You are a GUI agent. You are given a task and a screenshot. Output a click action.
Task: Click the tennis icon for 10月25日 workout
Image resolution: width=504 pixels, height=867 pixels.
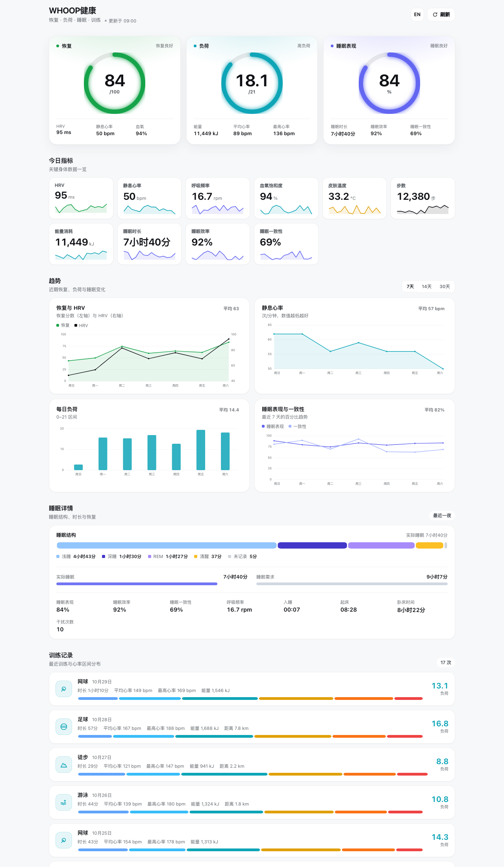click(x=64, y=840)
